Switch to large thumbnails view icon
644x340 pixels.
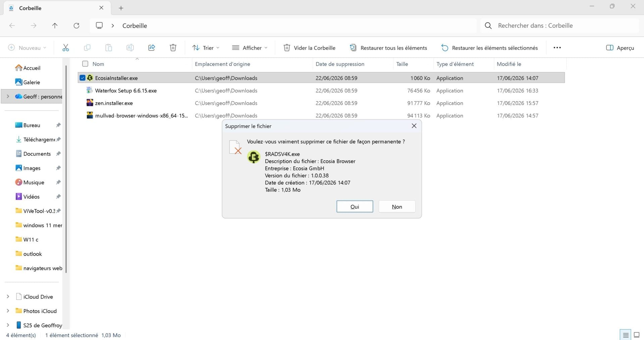click(x=636, y=335)
